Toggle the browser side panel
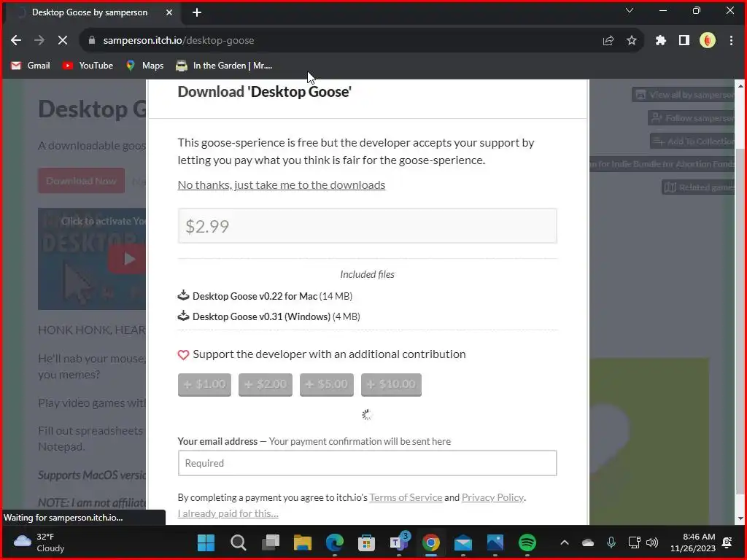747x560 pixels. [x=684, y=41]
